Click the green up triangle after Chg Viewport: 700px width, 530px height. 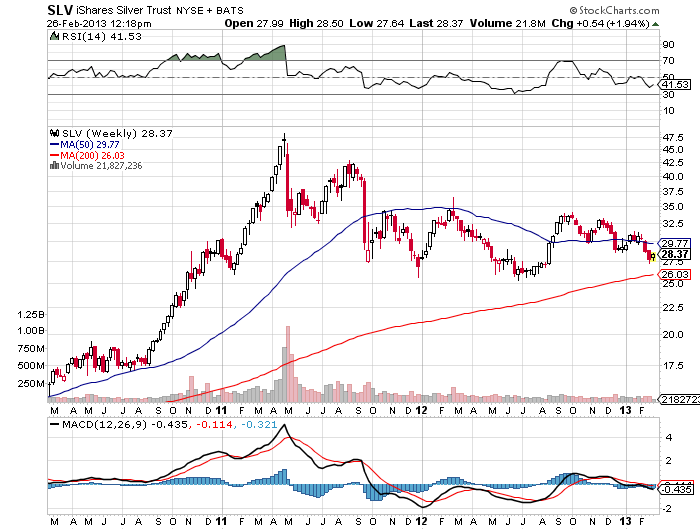point(654,24)
